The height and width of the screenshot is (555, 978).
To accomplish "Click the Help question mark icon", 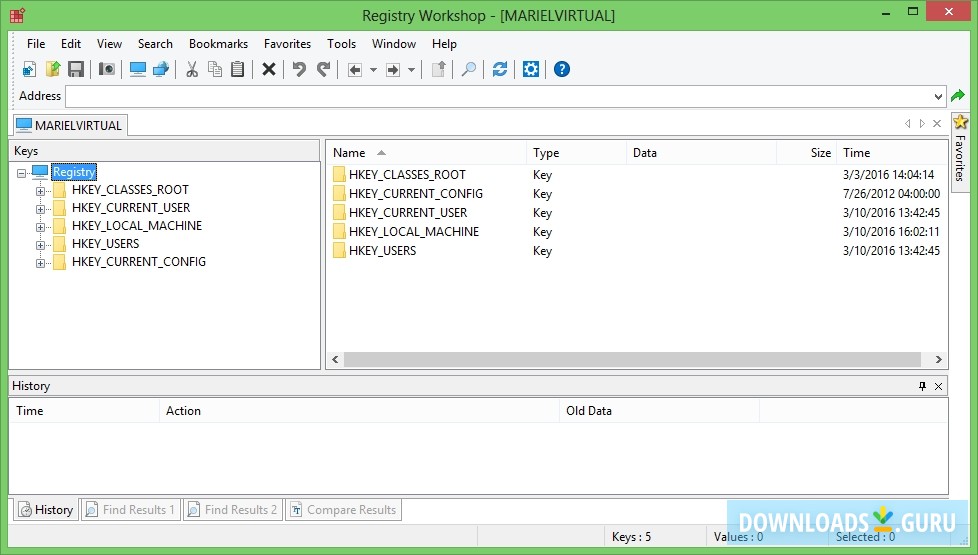I will tap(562, 69).
